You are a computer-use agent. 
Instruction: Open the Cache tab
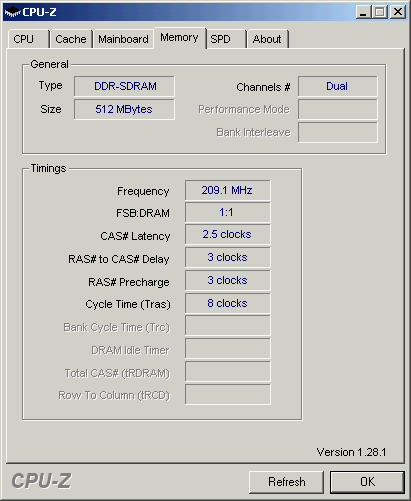(71, 39)
